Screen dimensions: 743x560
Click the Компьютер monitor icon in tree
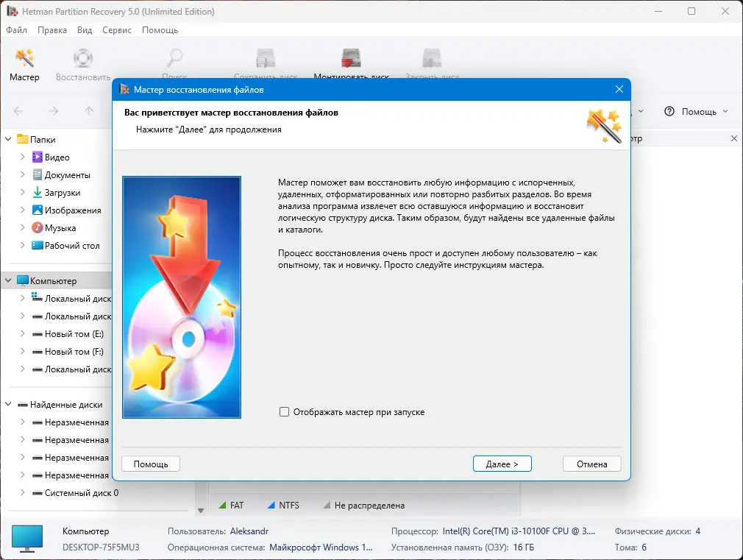(23, 280)
